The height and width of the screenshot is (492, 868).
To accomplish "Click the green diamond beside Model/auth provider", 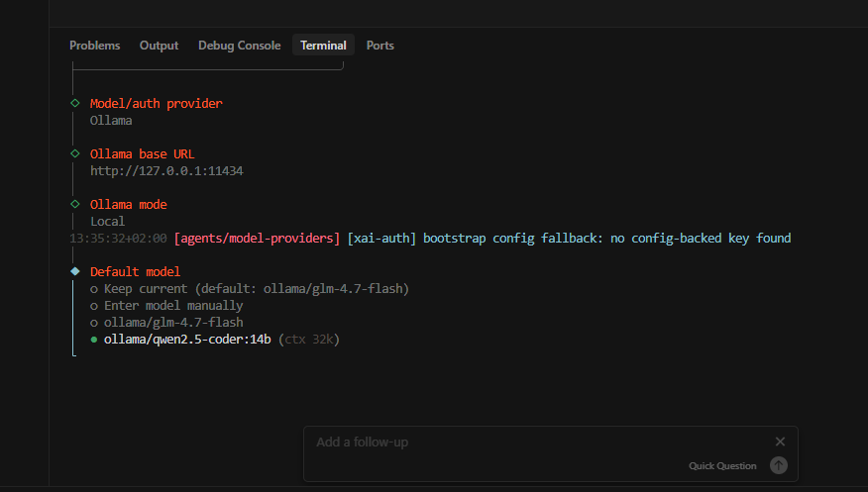I will 75,103.
